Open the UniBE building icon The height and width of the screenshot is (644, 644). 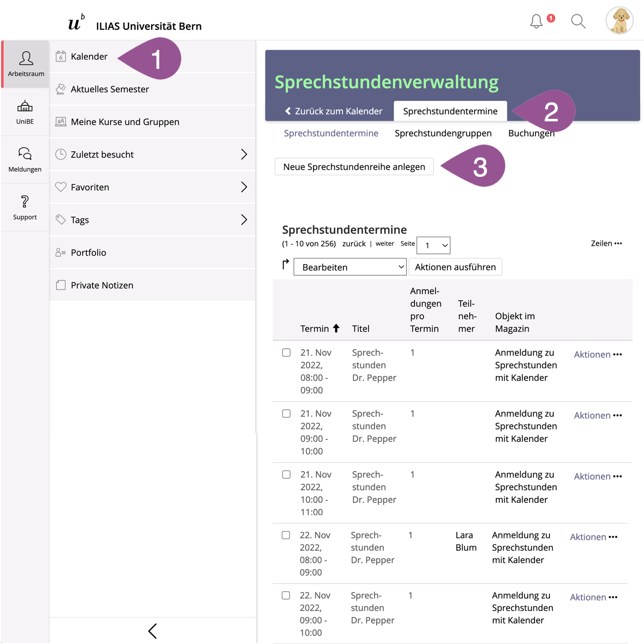[25, 112]
